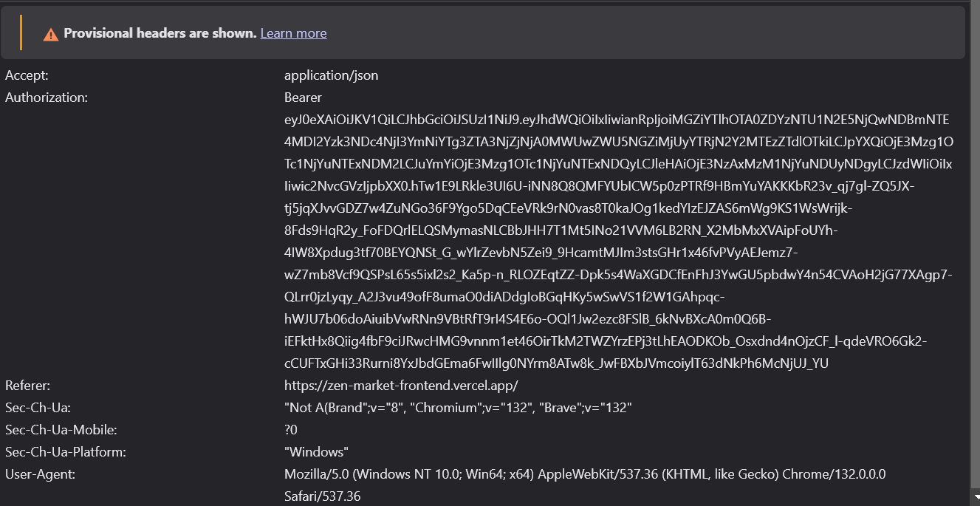
Task: Click the Safari/537.36 text
Action: [322, 496]
